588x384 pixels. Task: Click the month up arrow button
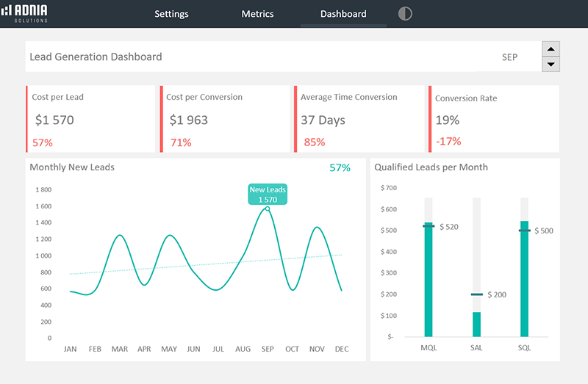click(551, 49)
